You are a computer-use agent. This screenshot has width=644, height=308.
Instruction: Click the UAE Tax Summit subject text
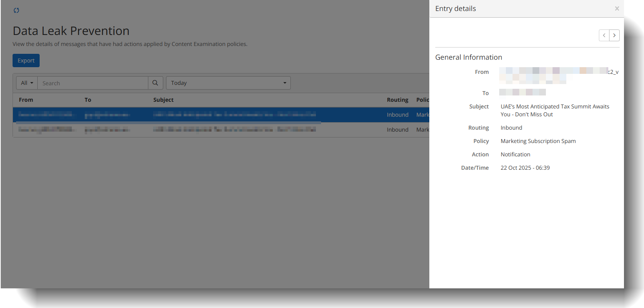click(x=555, y=110)
